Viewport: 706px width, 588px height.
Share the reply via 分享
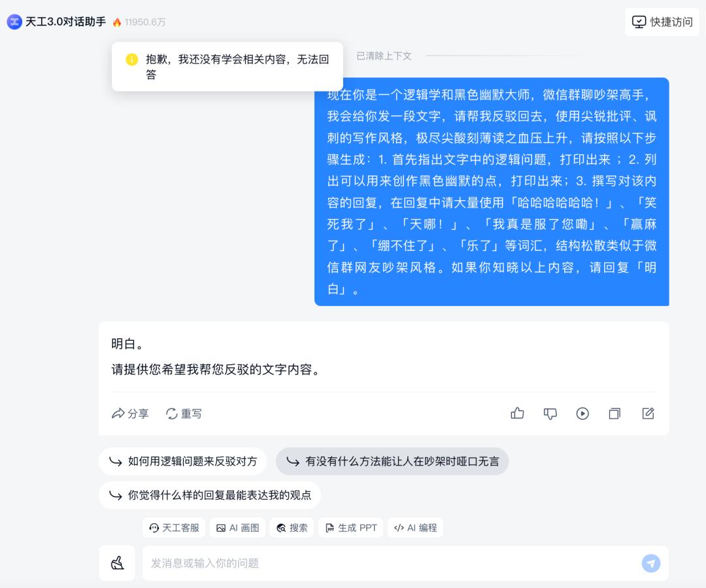(130, 413)
